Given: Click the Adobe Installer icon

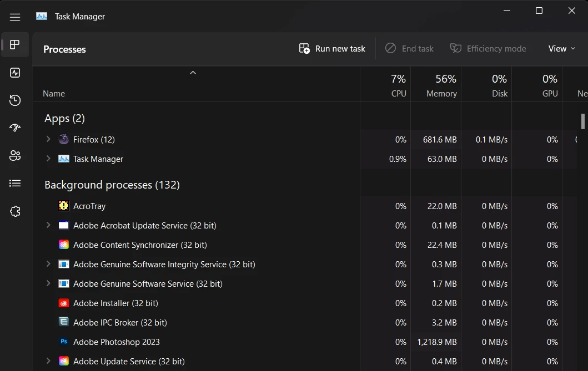Looking at the screenshot, I should click(x=64, y=303).
